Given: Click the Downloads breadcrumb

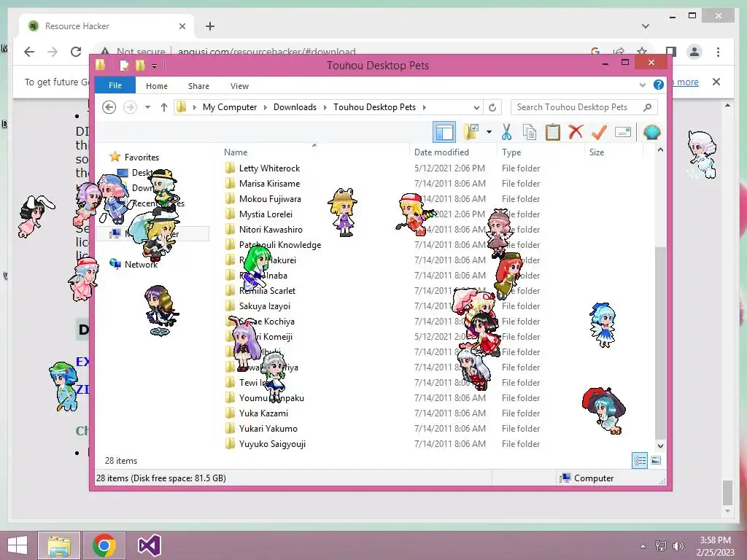Looking at the screenshot, I should (x=295, y=107).
